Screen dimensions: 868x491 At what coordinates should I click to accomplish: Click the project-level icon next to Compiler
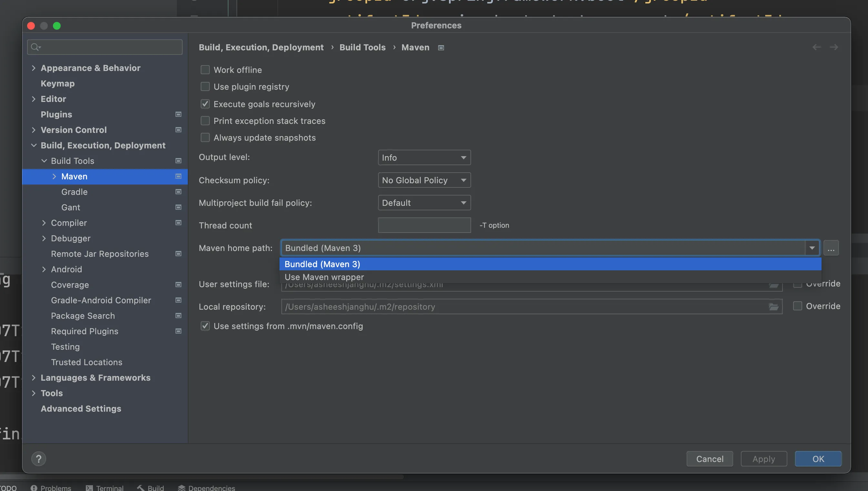click(x=178, y=223)
